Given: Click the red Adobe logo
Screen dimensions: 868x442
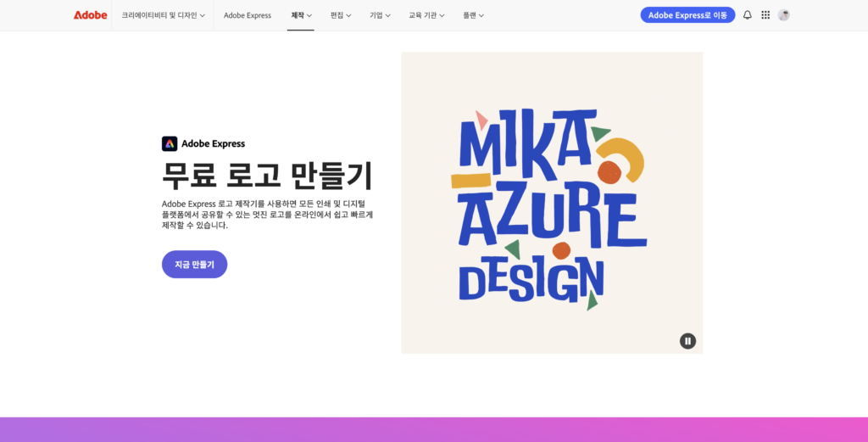Looking at the screenshot, I should (90, 15).
